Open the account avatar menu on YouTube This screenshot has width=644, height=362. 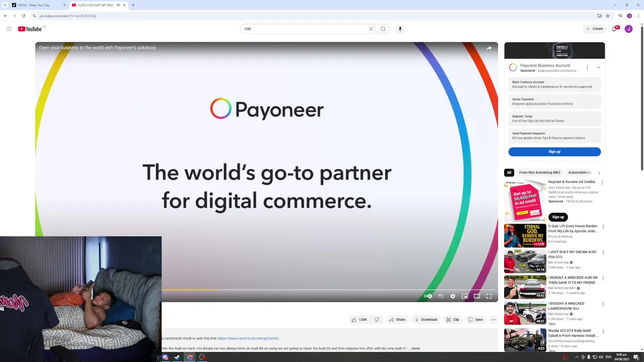point(628,29)
